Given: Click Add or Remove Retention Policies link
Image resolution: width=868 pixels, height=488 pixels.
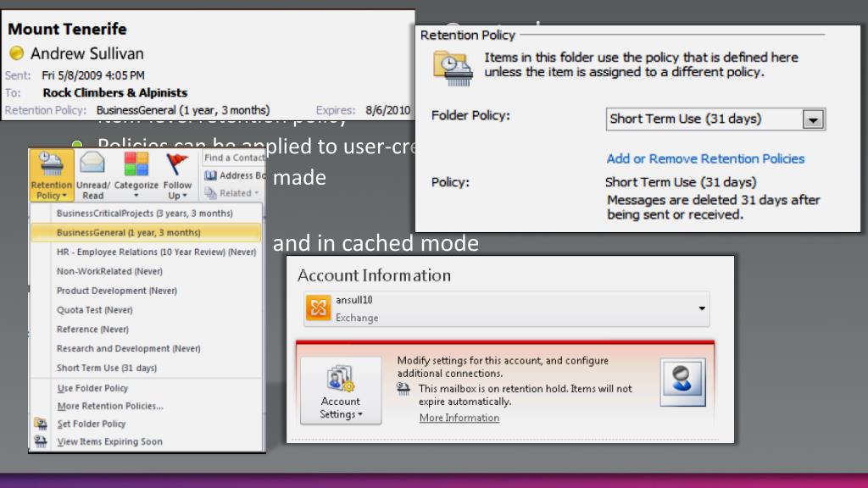Looking at the screenshot, I should (705, 158).
